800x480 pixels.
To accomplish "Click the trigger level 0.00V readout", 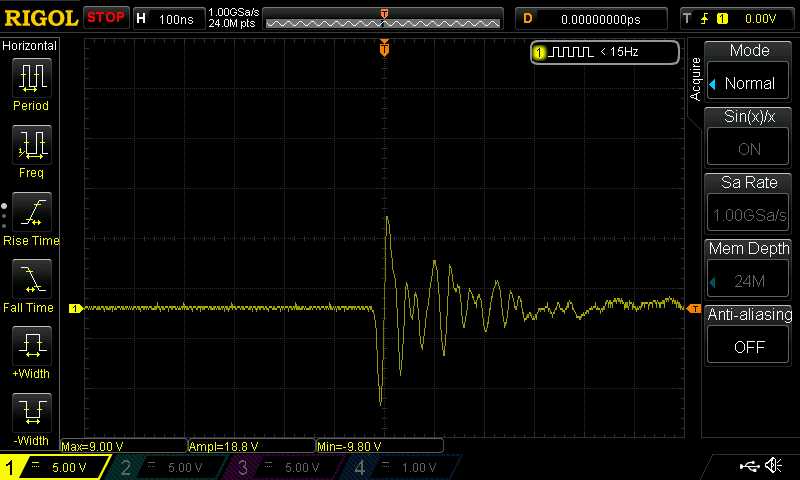I will click(736, 18).
